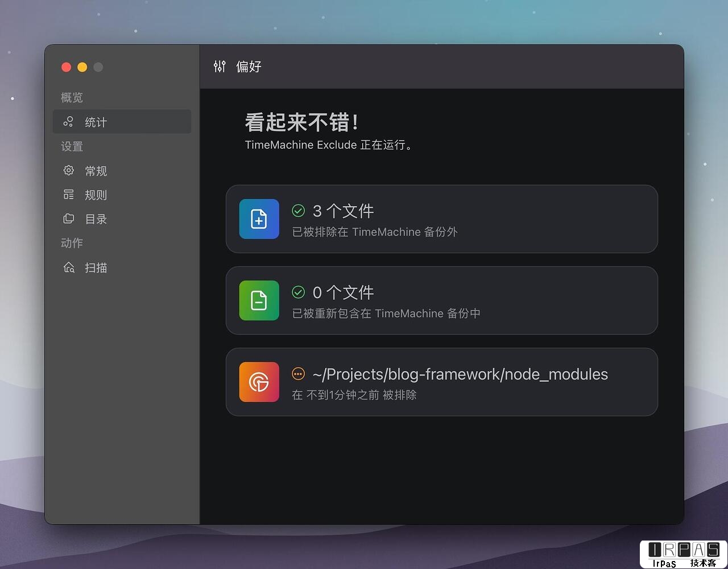Click the green checkmark beside 0 个文件
The image size is (728, 569).
click(299, 292)
